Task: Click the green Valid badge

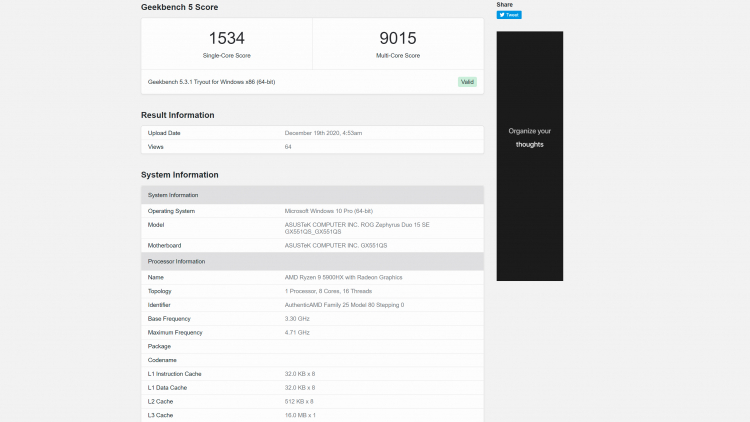Action: (467, 81)
